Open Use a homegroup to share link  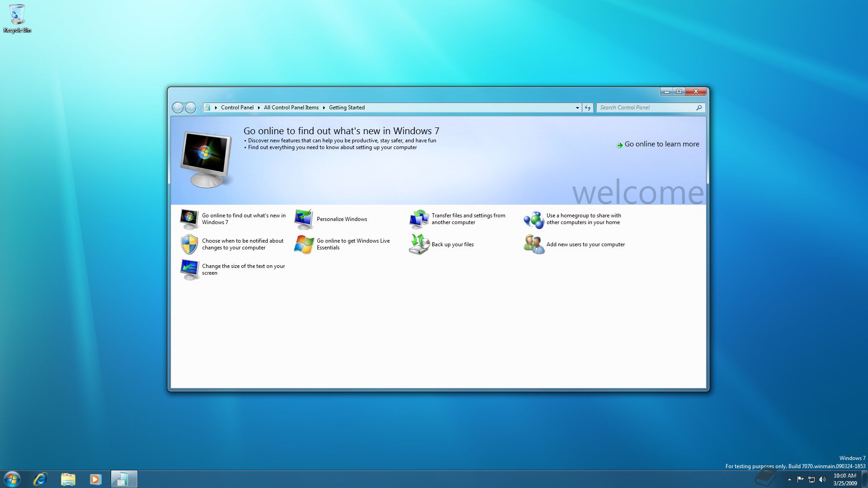(x=584, y=219)
